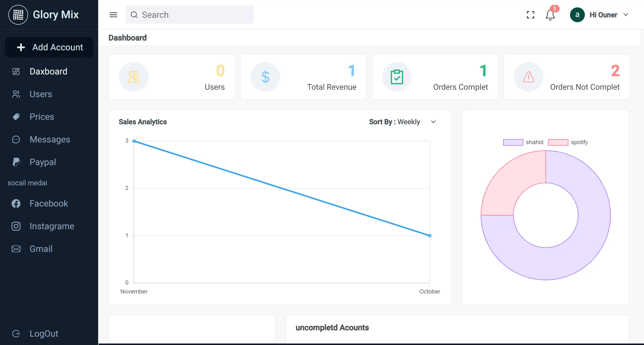Click the Prices tag icon

click(x=16, y=117)
